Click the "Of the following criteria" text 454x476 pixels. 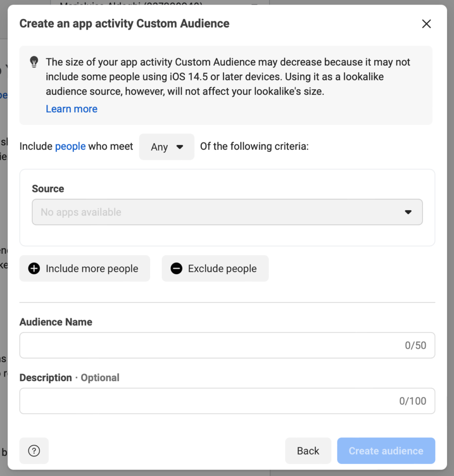tap(254, 146)
